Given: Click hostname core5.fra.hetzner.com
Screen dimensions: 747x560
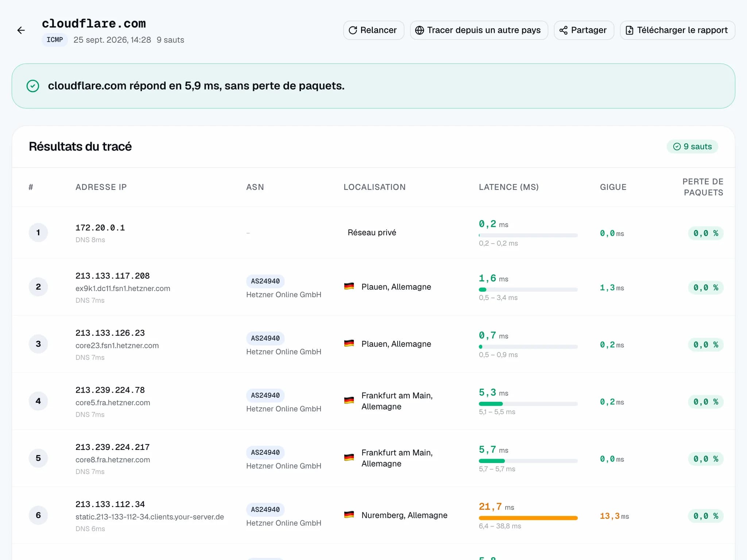Looking at the screenshot, I should [x=113, y=402].
